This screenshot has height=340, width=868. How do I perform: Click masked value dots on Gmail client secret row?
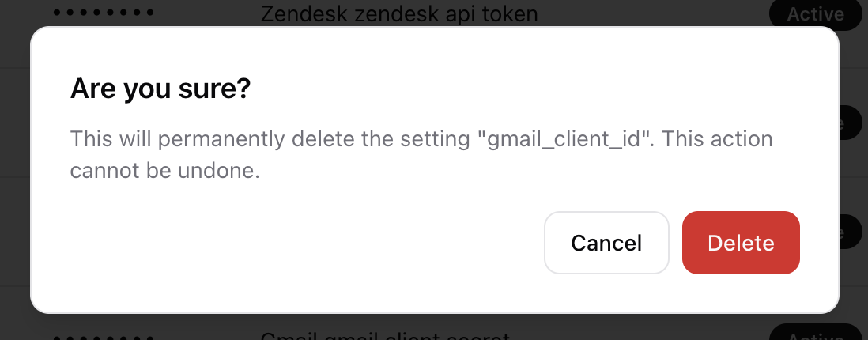click(x=104, y=338)
